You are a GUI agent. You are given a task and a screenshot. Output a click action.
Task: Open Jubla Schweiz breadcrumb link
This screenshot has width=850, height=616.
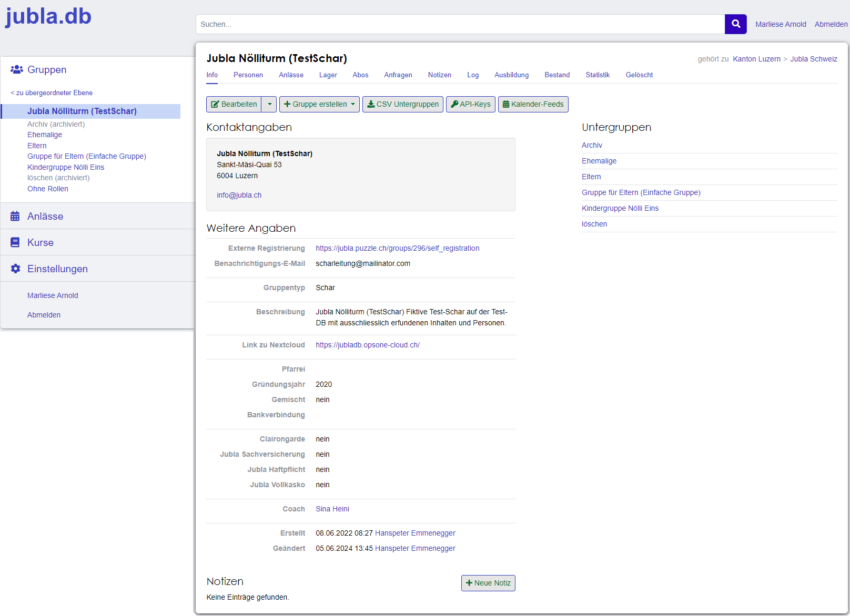click(x=814, y=59)
